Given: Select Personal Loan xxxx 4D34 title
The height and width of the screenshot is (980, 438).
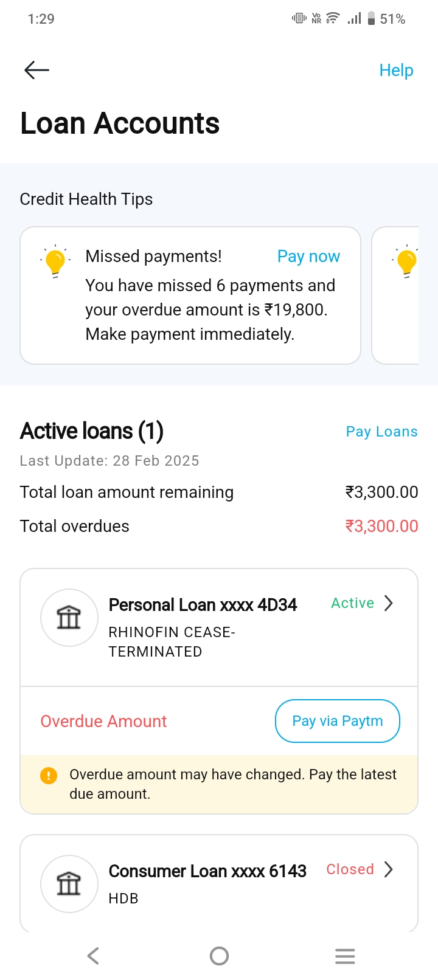Looking at the screenshot, I should 203,605.
